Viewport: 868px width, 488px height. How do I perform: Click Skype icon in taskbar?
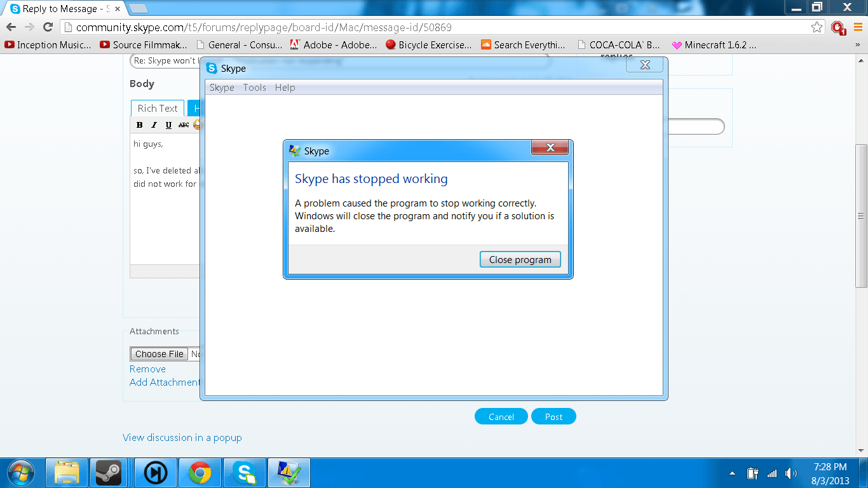click(245, 473)
